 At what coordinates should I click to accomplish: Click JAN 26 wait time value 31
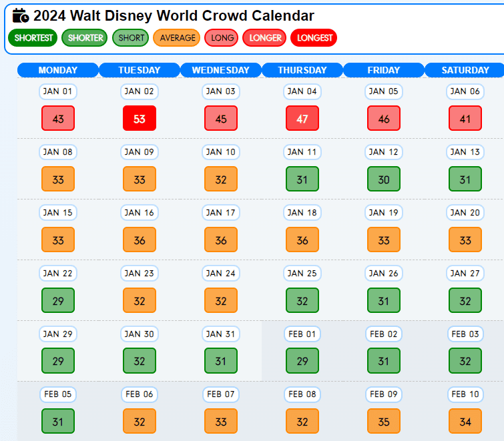384,300
